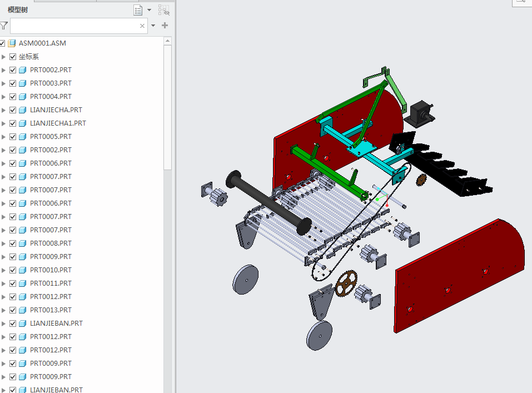The width and height of the screenshot is (532, 393).
Task: Select the PRT0013.PRT label
Action: click(51, 310)
